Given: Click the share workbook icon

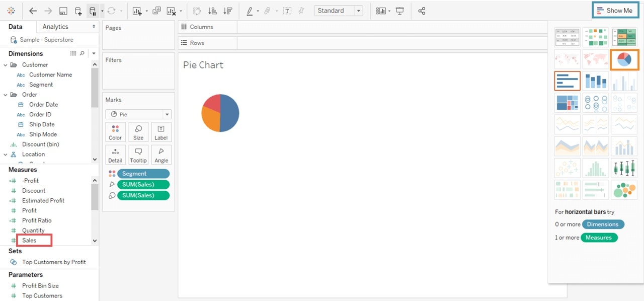Looking at the screenshot, I should (x=422, y=11).
